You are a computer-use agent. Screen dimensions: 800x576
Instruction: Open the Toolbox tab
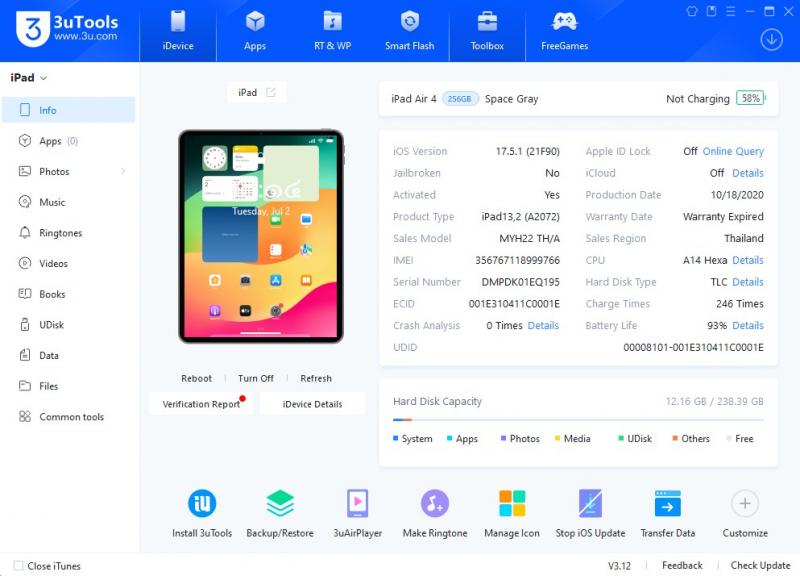click(x=487, y=31)
